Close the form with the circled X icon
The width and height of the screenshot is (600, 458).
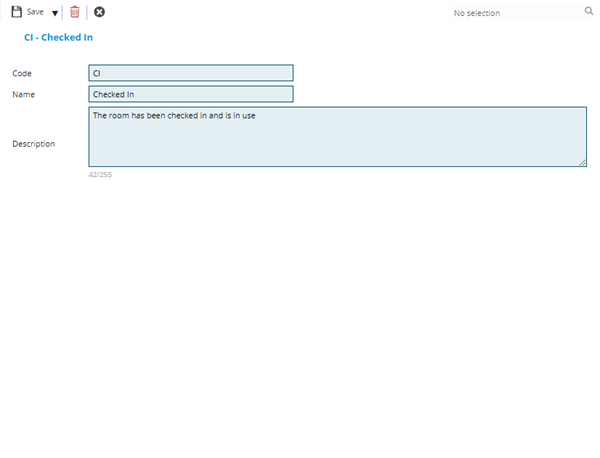[99, 12]
